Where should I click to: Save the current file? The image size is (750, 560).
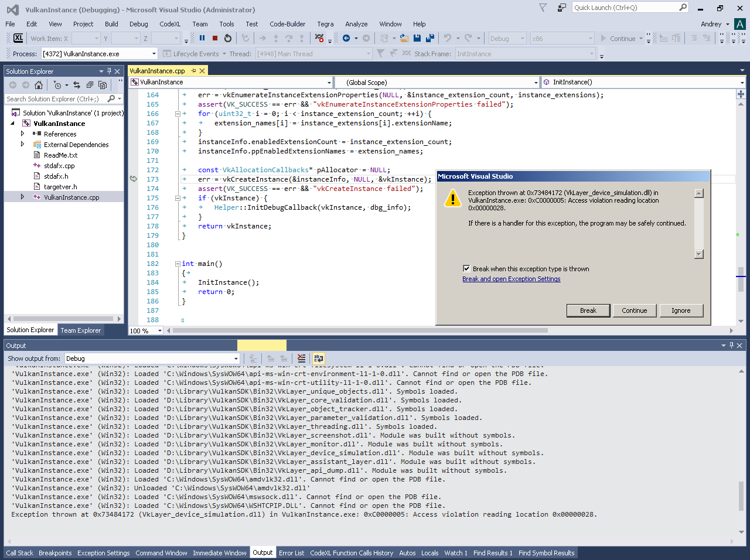click(x=417, y=38)
